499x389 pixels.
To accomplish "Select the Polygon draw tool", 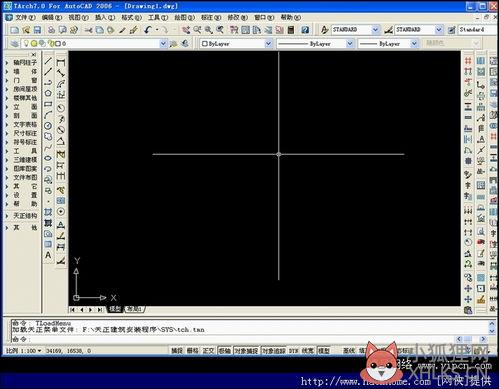I will click(x=48, y=93).
